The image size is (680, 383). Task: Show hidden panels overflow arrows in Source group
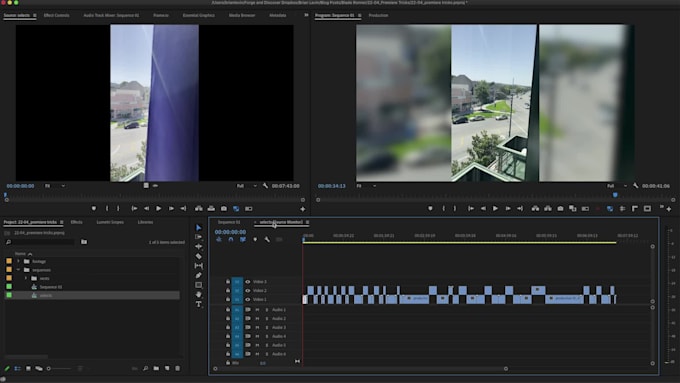click(x=306, y=15)
